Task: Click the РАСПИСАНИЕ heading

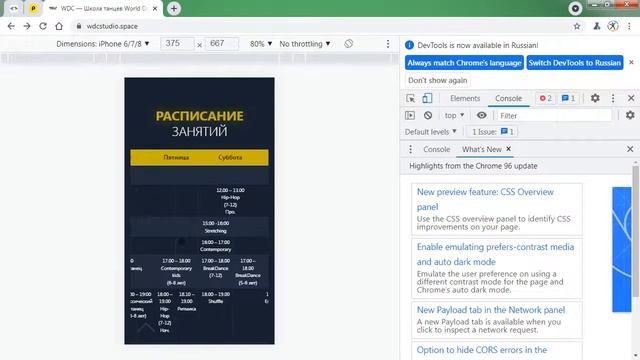Action: click(200, 116)
